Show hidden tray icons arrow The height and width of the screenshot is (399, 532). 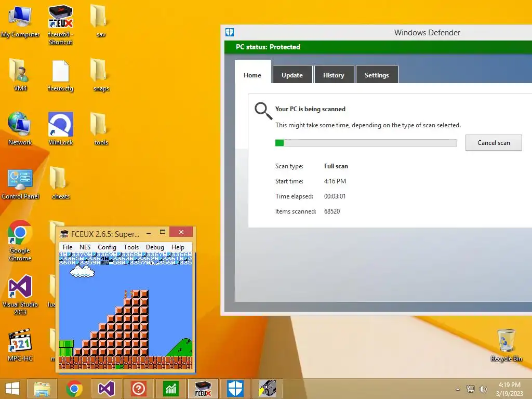[x=458, y=389]
